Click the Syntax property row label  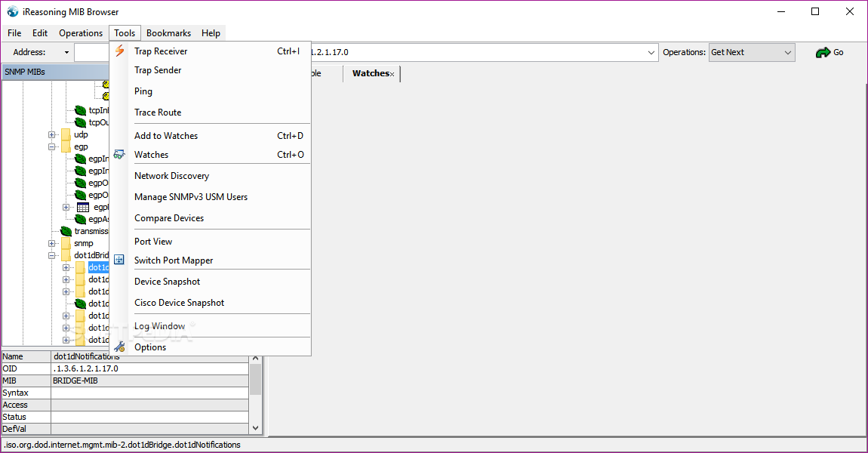[16, 393]
